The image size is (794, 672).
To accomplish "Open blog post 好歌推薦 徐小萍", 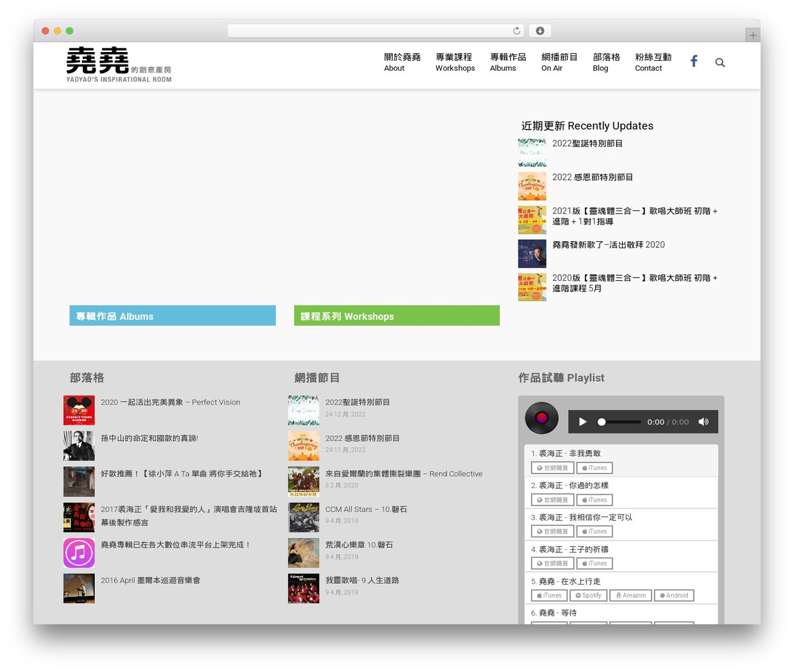I will pyautogui.click(x=182, y=474).
